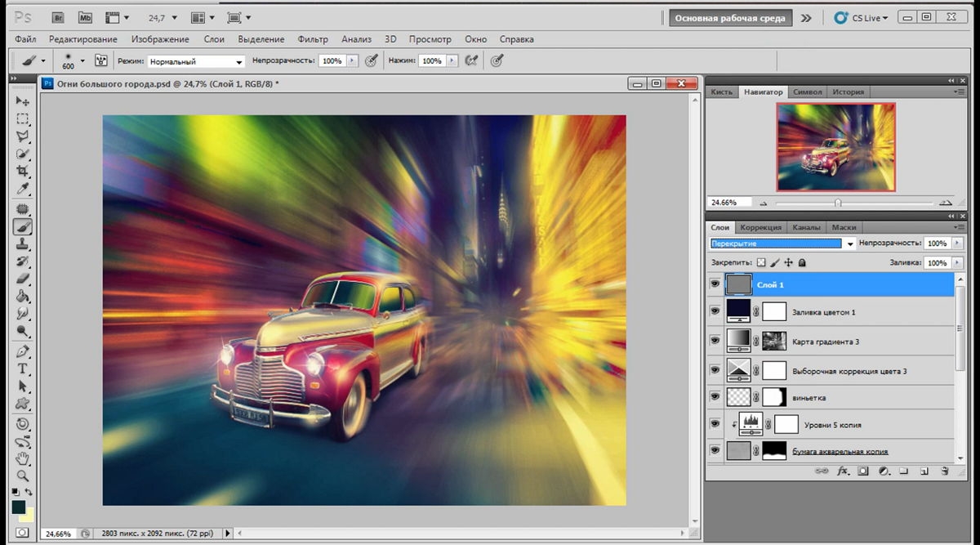Open the Файл menu

(25, 39)
